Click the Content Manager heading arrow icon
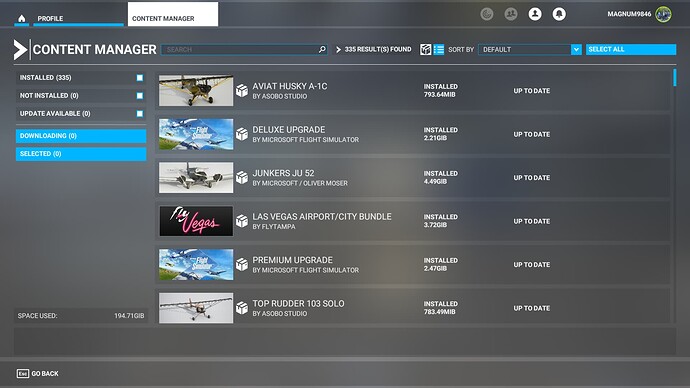 [x=20, y=49]
